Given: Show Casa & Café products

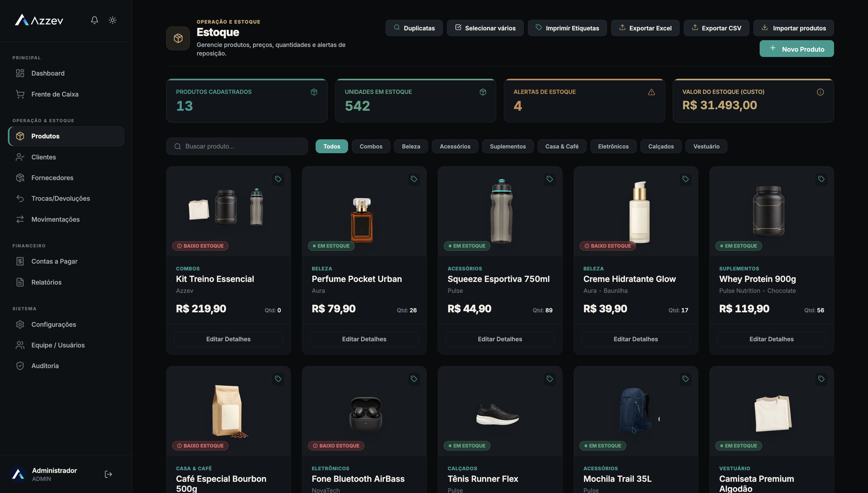Looking at the screenshot, I should point(562,146).
